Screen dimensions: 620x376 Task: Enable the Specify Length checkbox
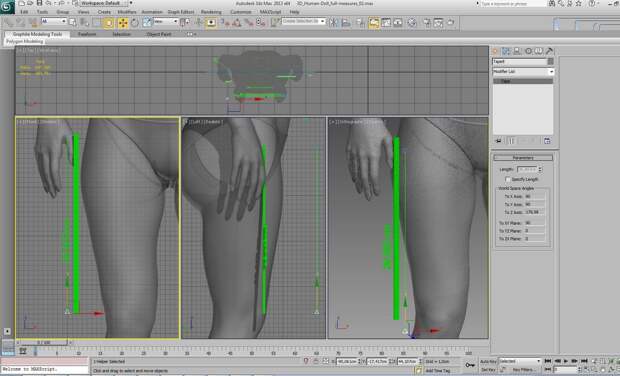click(x=508, y=179)
